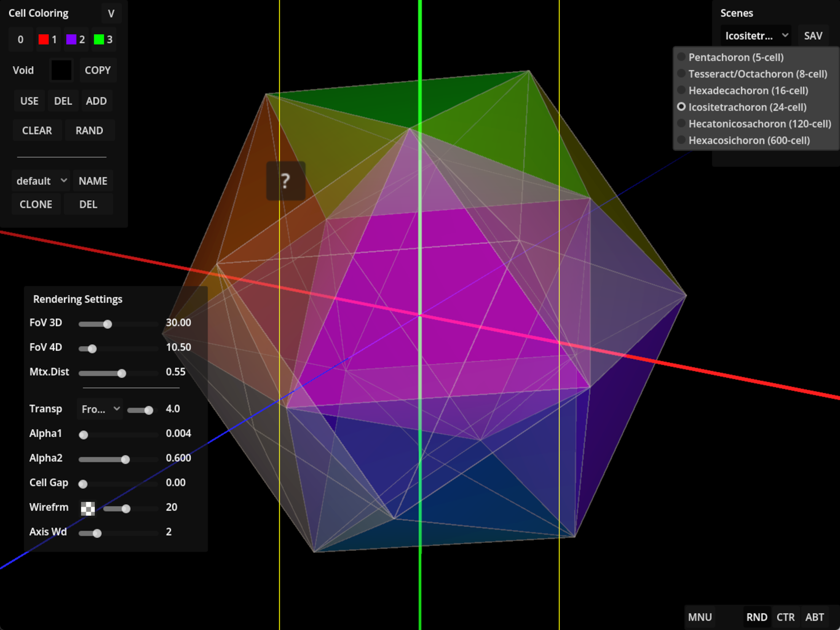Adjust the Wirefrm slider
The image size is (840, 630).
click(x=131, y=509)
